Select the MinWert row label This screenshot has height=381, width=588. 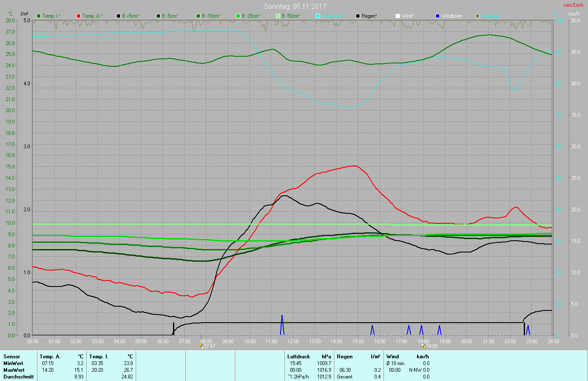pyautogui.click(x=13, y=363)
